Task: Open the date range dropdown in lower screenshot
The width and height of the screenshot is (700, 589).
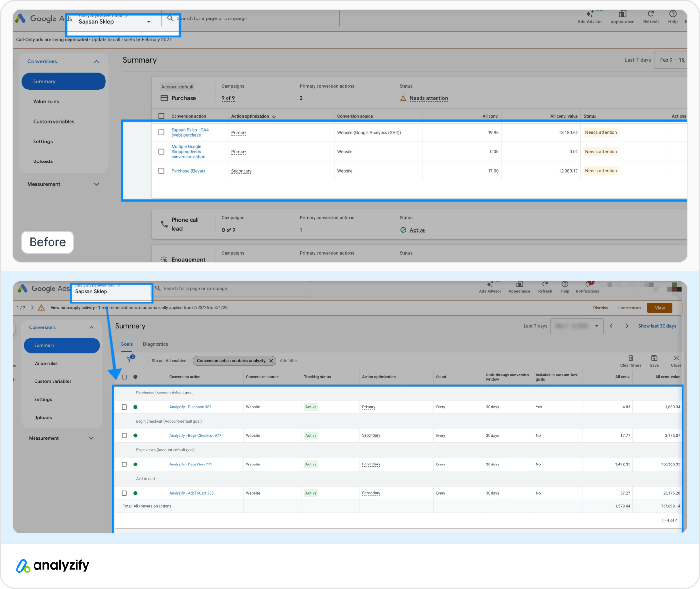Action: click(577, 326)
